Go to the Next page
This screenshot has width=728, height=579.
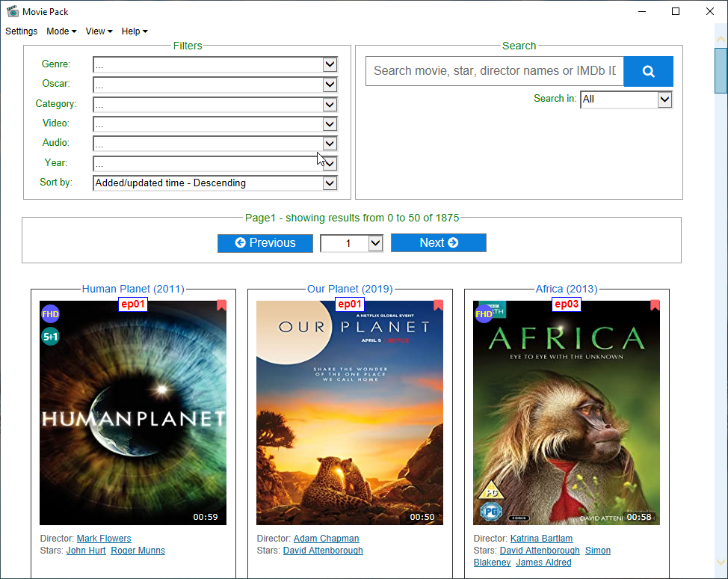438,243
